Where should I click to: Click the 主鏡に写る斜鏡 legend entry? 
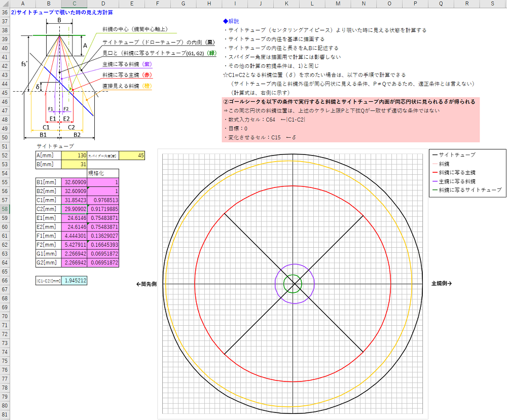[x=454, y=181]
